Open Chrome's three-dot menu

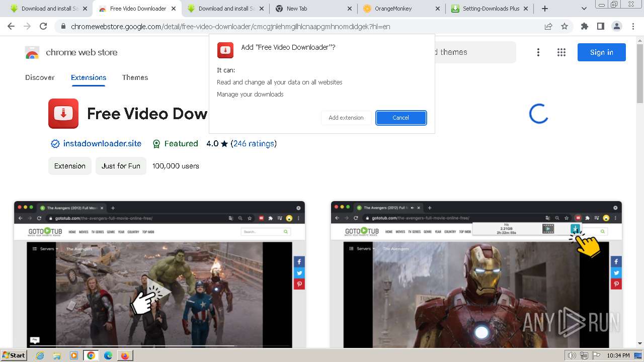point(633,26)
